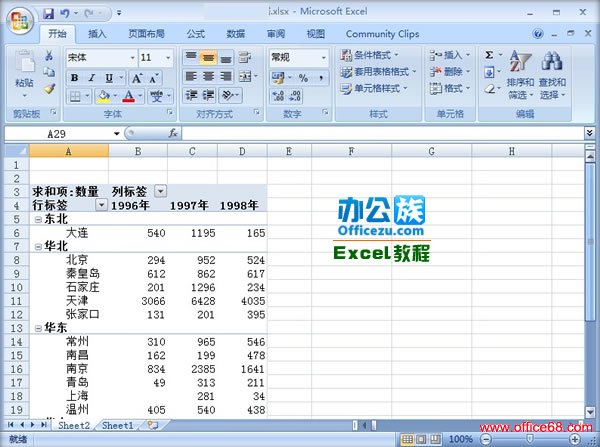Increase indent
The image size is (600, 447).
[208, 95]
